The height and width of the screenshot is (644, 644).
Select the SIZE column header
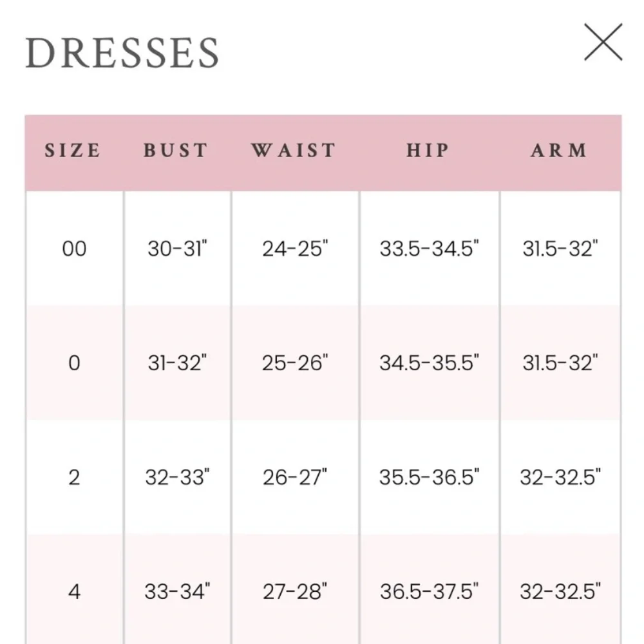[x=73, y=150]
